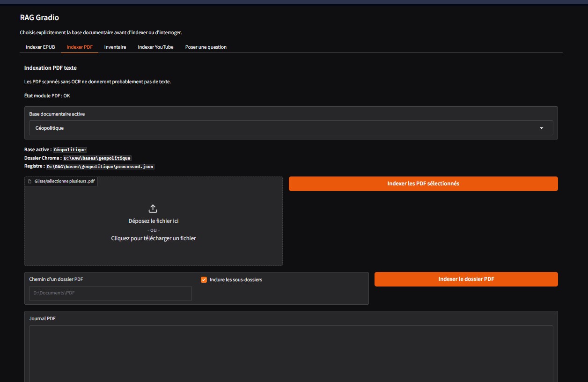The height and width of the screenshot is (382, 588).
Task: Click "Cliquez pour télécharger un fichier" text
Action: (x=154, y=238)
